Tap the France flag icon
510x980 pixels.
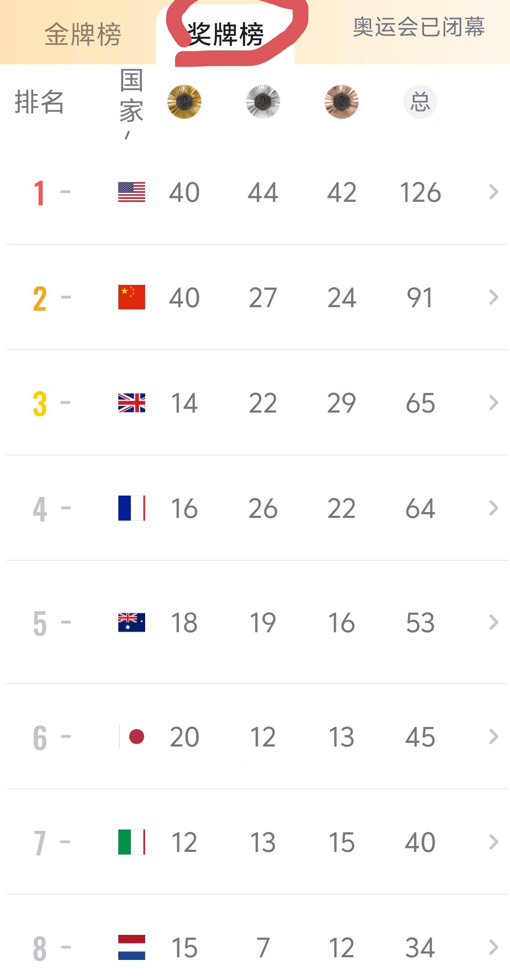[132, 508]
